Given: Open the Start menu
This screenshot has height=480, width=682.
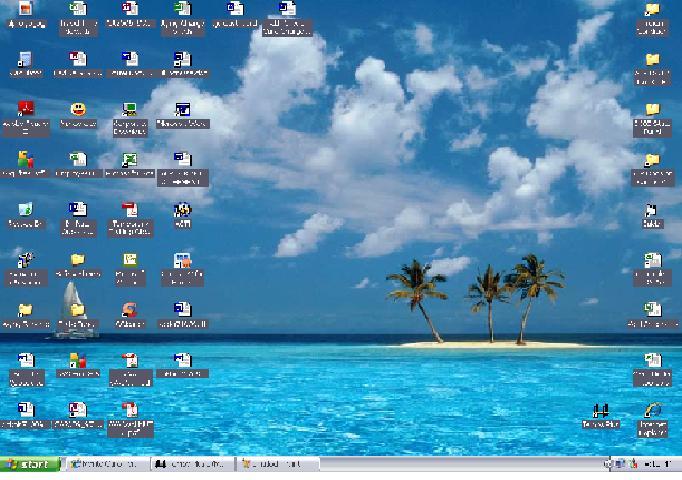Looking at the screenshot, I should coord(30,465).
